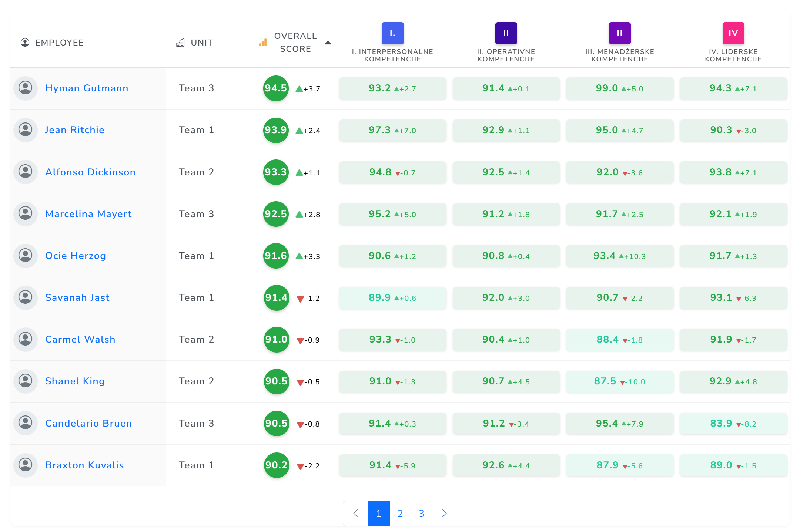Click Hyman Gutmann's avatar icon
This screenshot has height=532, width=800.
(26, 88)
